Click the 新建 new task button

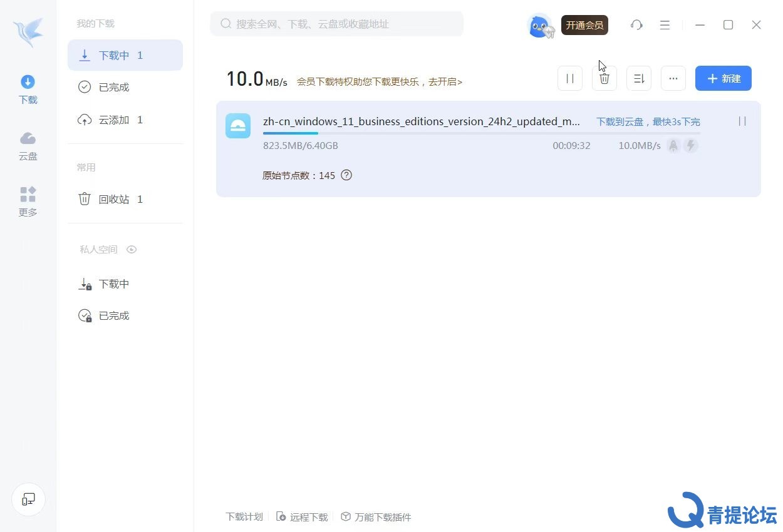[x=723, y=78]
